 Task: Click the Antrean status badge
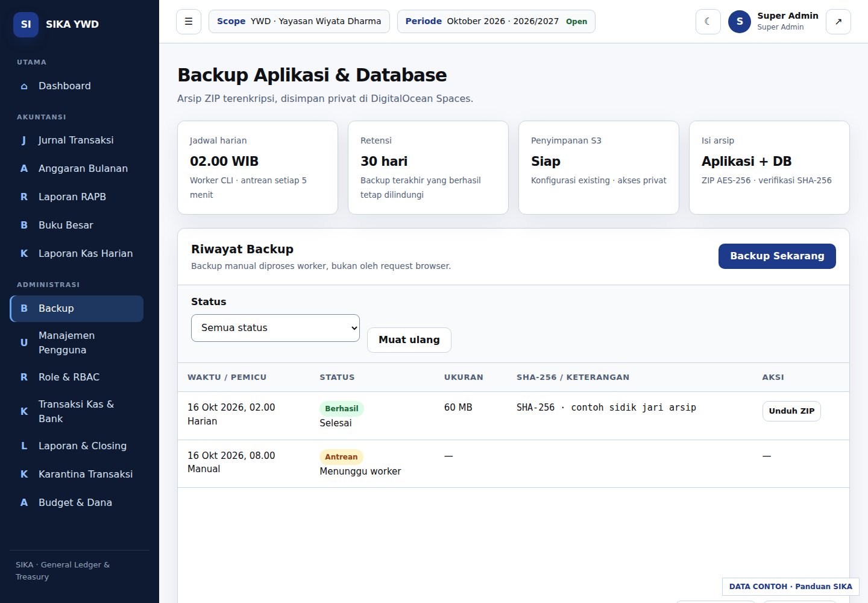tap(341, 457)
